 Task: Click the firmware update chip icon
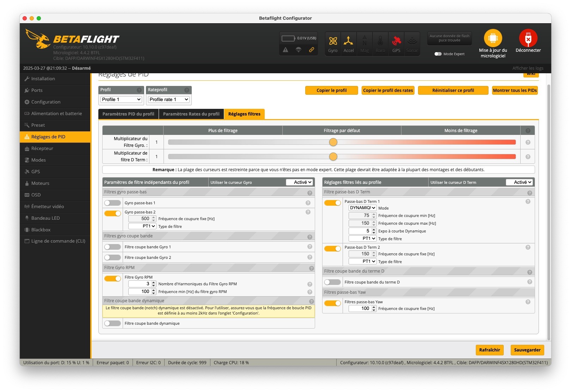point(493,38)
